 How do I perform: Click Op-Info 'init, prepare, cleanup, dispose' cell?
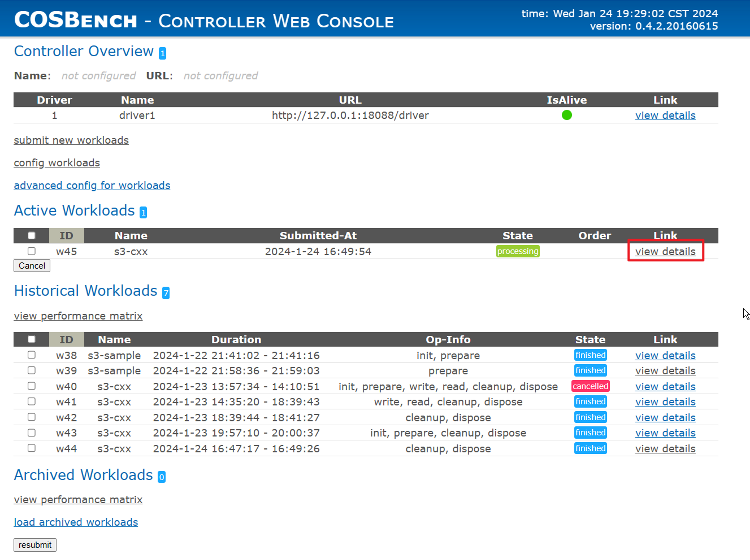click(448, 433)
